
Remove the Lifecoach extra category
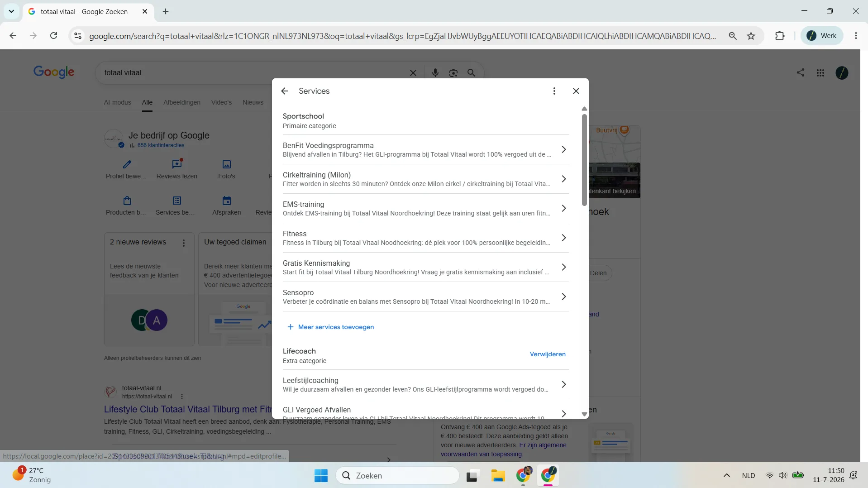point(548,354)
